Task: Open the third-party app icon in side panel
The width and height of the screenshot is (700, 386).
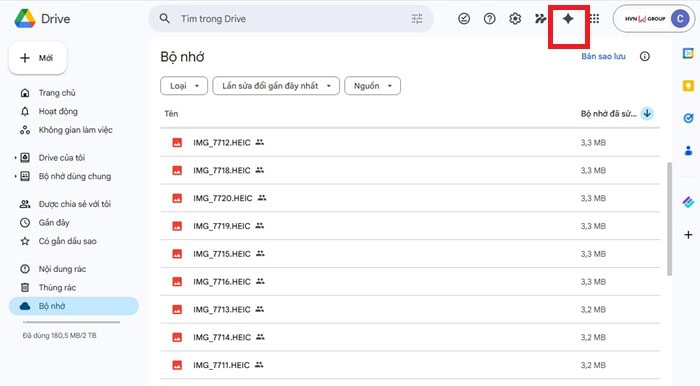Action: point(688,202)
